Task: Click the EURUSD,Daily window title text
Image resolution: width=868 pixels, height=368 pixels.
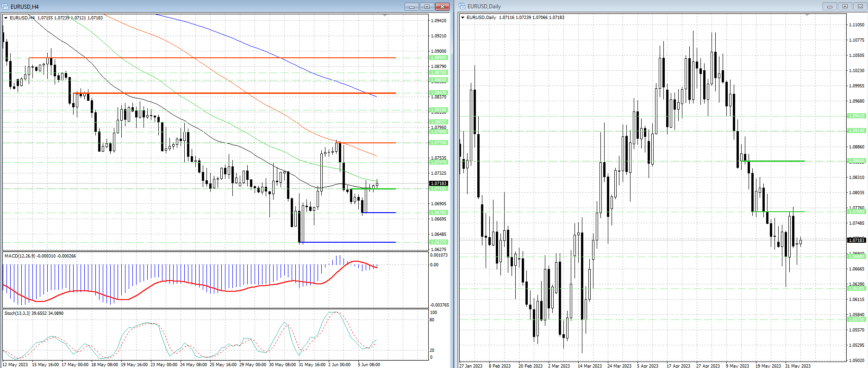Action: click(x=484, y=6)
